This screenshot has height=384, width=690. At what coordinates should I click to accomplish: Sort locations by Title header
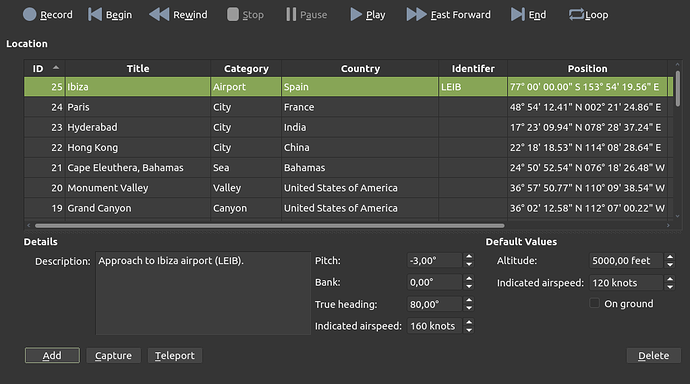tap(138, 69)
